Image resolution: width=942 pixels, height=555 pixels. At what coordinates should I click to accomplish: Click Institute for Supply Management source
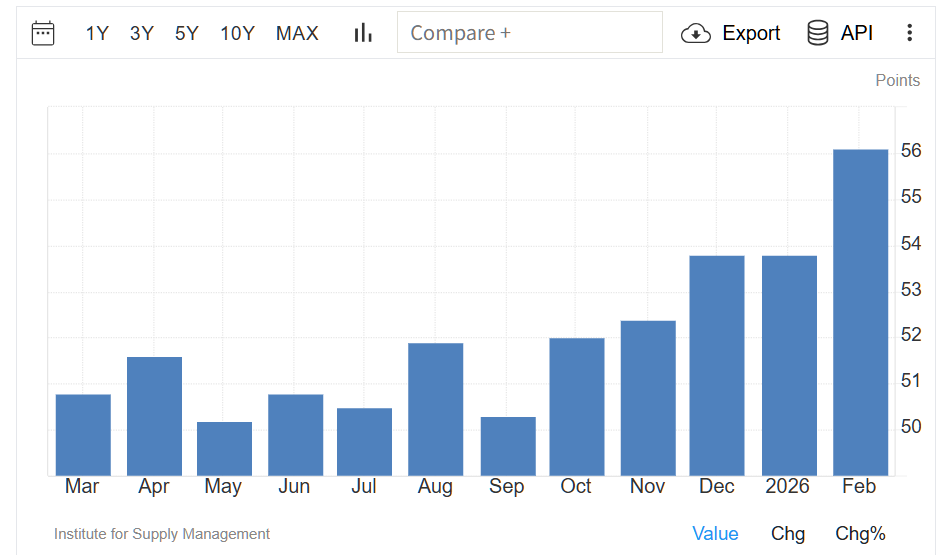(x=162, y=534)
